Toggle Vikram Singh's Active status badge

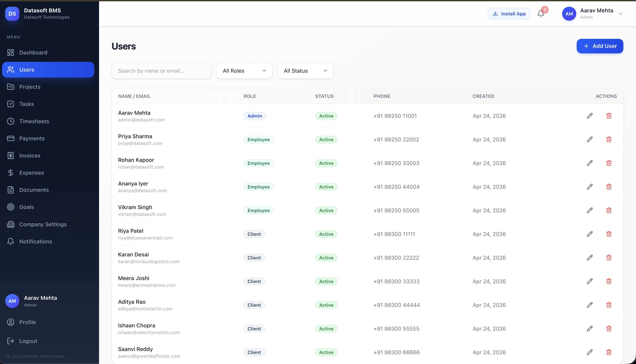(x=326, y=210)
